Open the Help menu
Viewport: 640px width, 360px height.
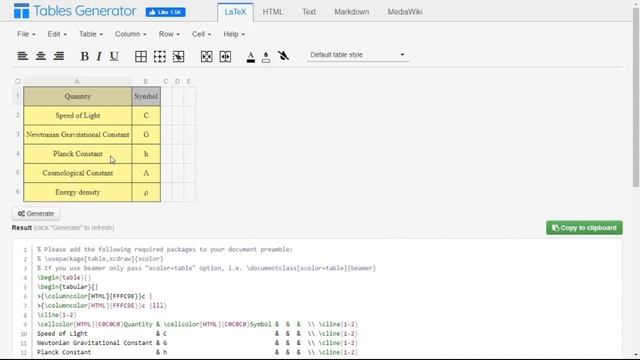click(x=234, y=34)
